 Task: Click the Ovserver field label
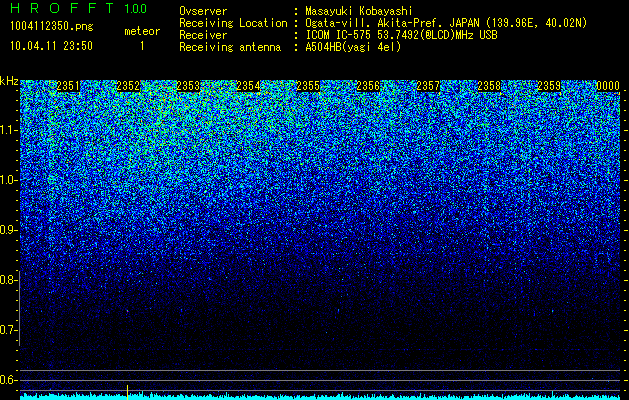pyautogui.click(x=203, y=11)
